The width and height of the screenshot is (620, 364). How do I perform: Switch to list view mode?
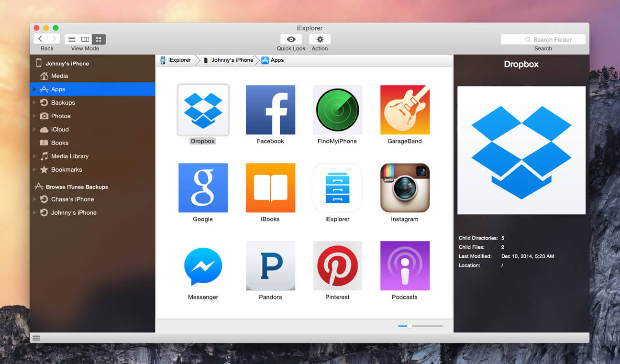click(x=72, y=39)
